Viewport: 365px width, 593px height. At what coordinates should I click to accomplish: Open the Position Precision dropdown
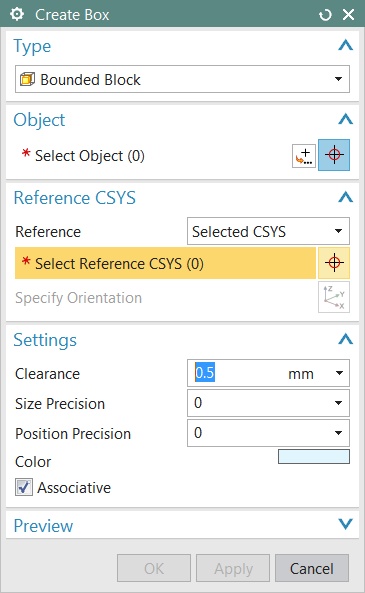268,433
